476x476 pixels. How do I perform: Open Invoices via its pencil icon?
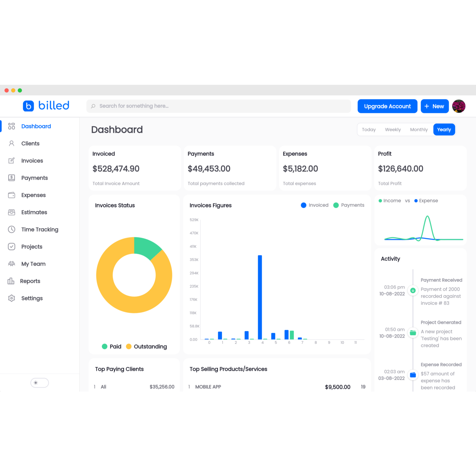12,161
